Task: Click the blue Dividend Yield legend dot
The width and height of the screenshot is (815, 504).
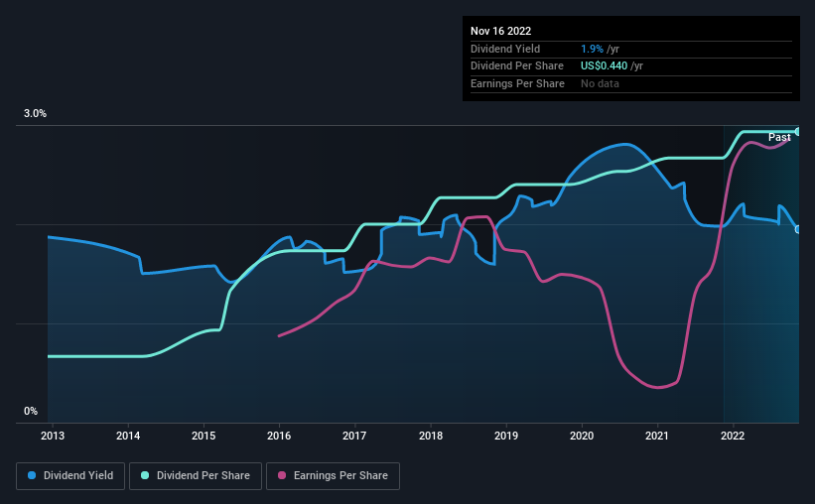Action: tap(32, 475)
